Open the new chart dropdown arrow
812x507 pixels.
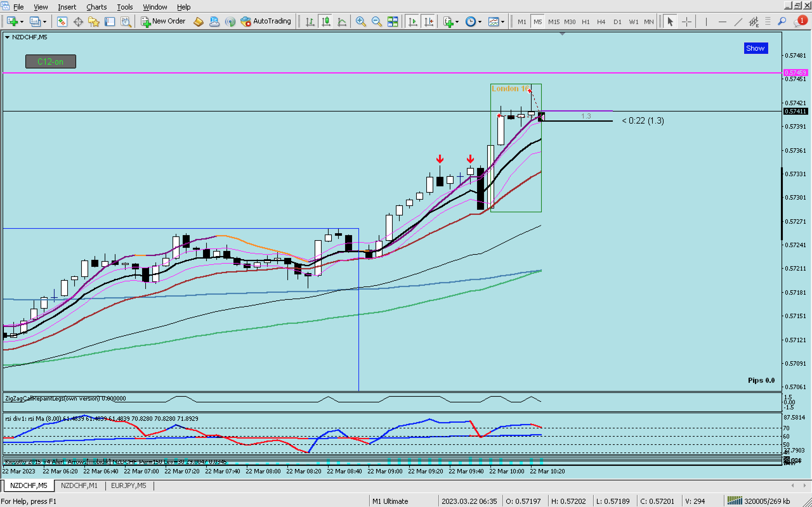click(22, 22)
